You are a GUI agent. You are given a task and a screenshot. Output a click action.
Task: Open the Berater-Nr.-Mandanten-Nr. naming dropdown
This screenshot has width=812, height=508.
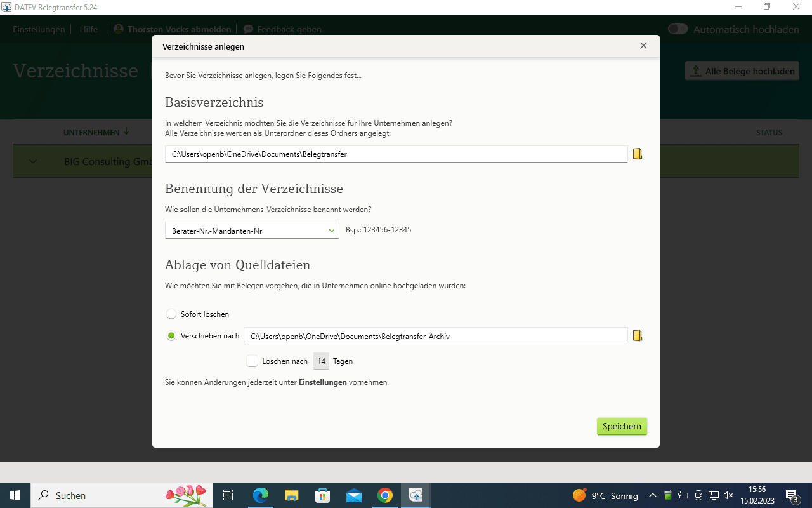pyautogui.click(x=252, y=231)
